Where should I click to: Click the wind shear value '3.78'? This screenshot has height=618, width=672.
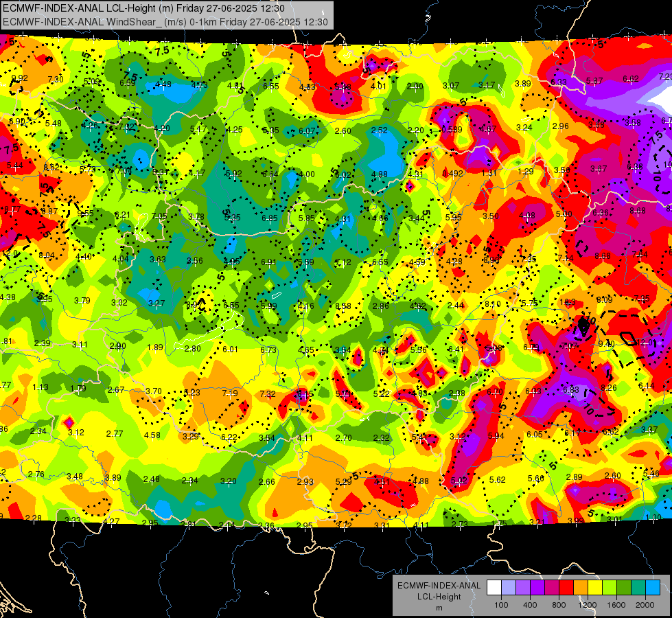click(x=196, y=216)
